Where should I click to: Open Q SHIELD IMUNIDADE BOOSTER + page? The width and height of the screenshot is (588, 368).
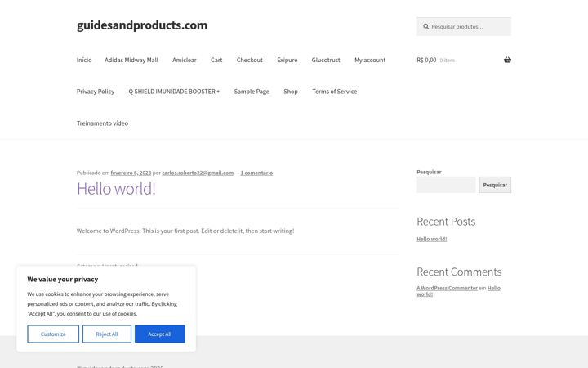[174, 92]
